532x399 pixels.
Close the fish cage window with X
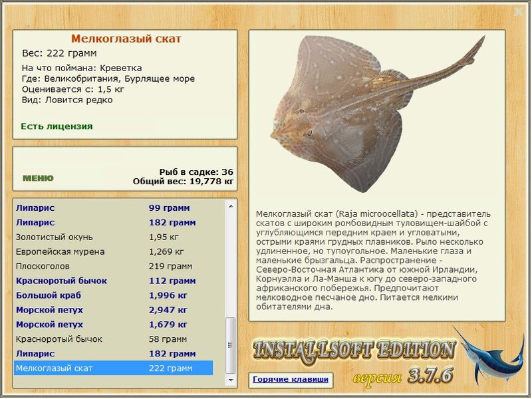coord(519,11)
